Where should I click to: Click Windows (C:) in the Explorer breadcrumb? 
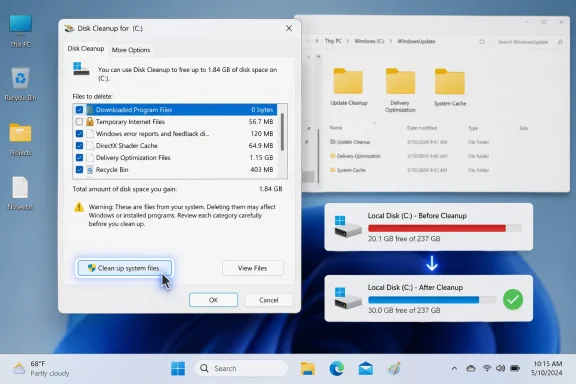pos(369,41)
